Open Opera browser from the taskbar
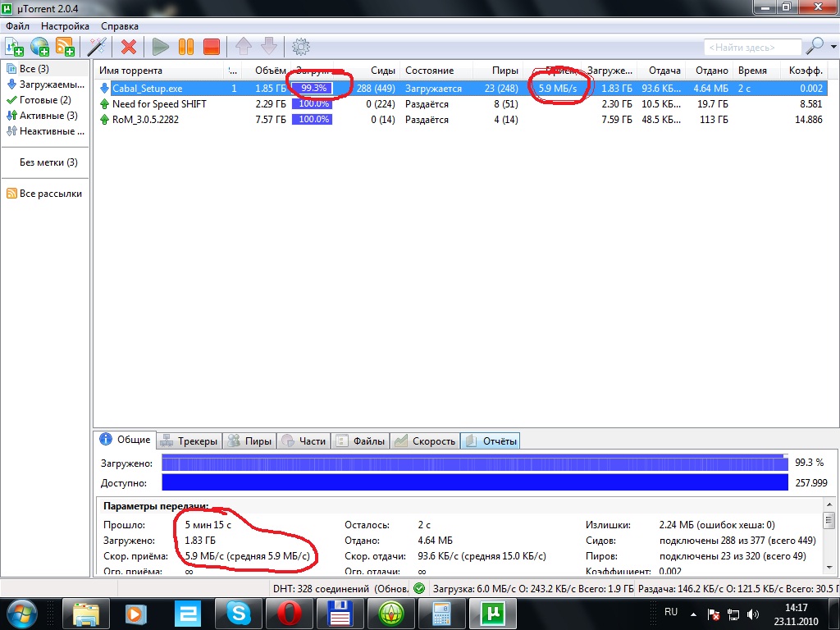The width and height of the screenshot is (840, 630). tap(290, 614)
